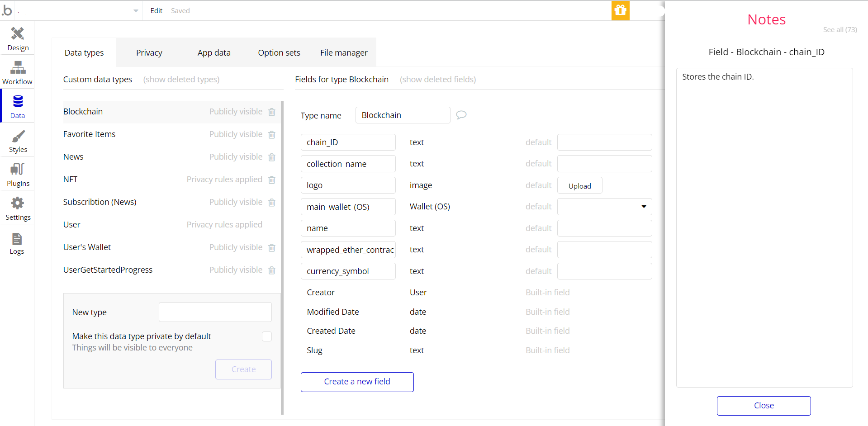Image resolution: width=868 pixels, height=426 pixels.
Task: Show deleted types toggle link
Action: pos(181,80)
